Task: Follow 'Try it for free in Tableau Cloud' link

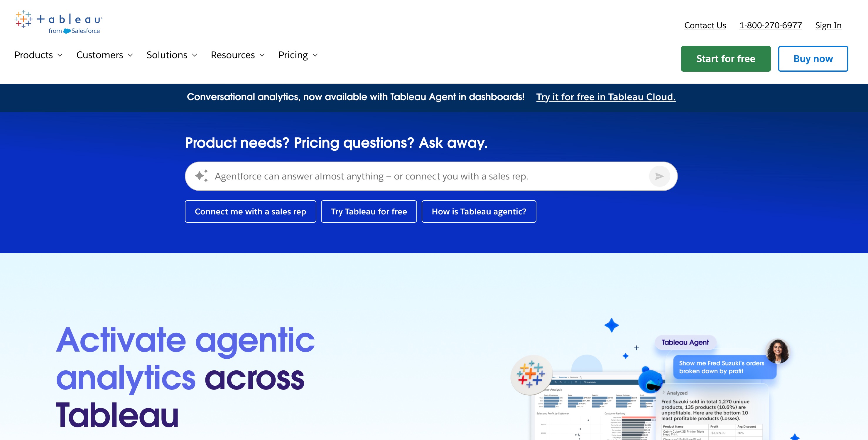Action: pos(605,97)
